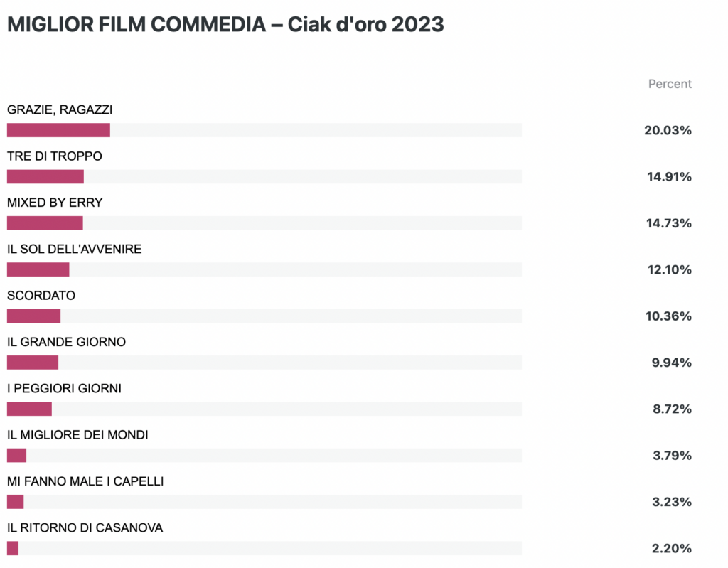Select the TRE DI TROPPO label
Screen dimensions: 728x568
54,156
